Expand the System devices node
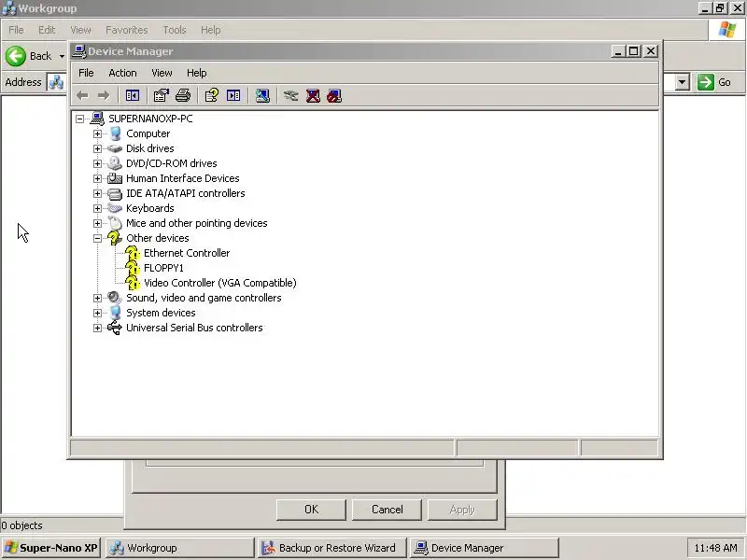747x560 pixels. point(98,313)
